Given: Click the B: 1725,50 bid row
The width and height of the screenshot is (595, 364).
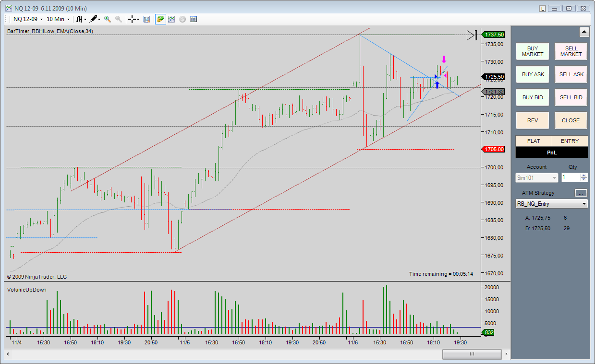Looking at the screenshot, I should [547, 228].
